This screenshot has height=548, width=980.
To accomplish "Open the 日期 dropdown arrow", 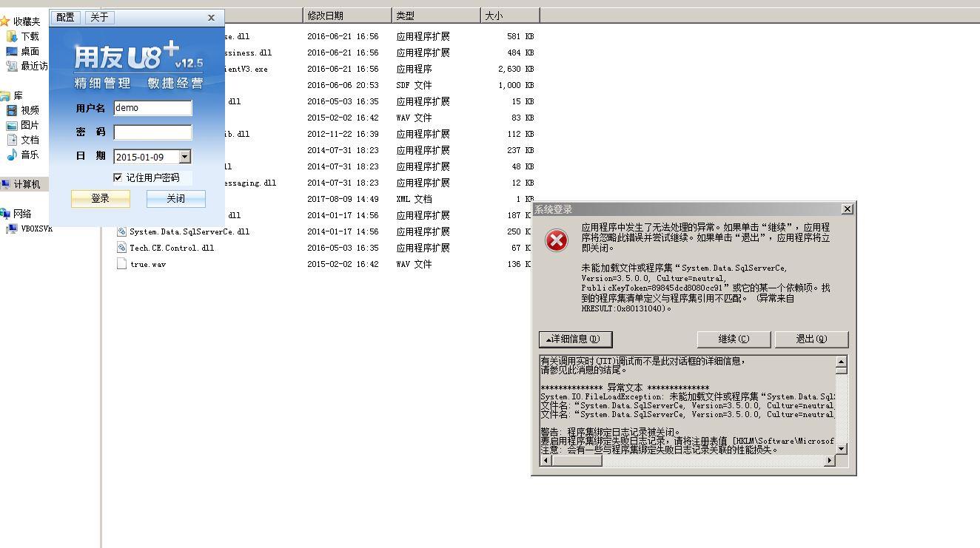I will [185, 157].
